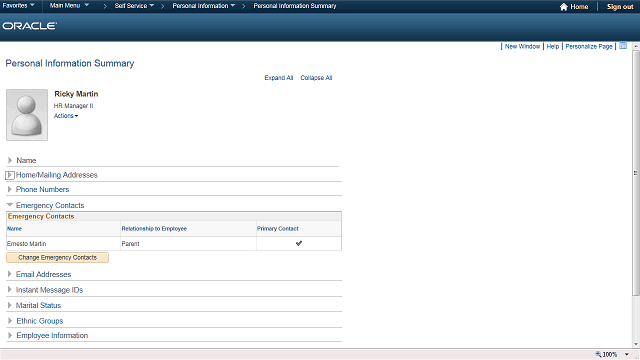Click the Personalize Page link
The height and width of the screenshot is (360, 640).
pyautogui.click(x=589, y=47)
